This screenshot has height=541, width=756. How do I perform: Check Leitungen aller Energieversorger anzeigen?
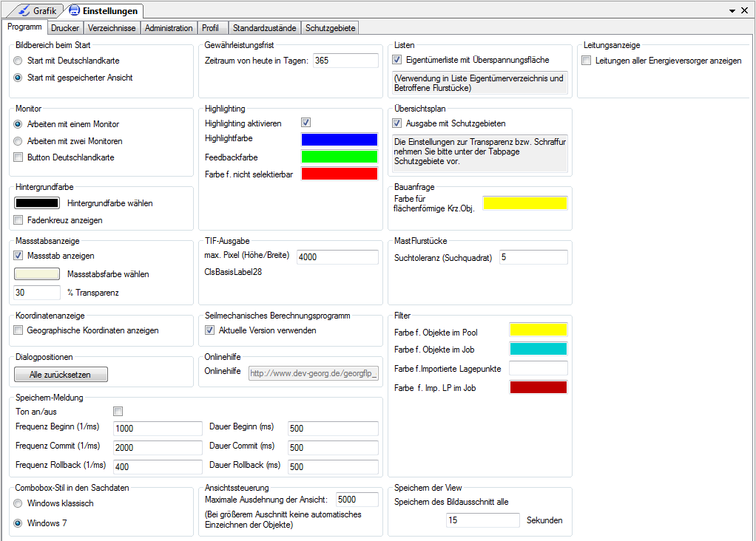coord(587,61)
